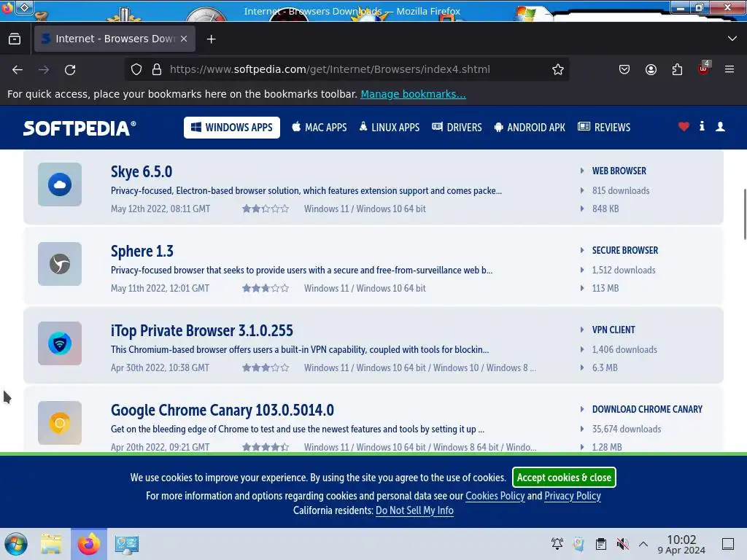The height and width of the screenshot is (560, 747).
Task: Click clipboard tray icon
Action: (601, 544)
